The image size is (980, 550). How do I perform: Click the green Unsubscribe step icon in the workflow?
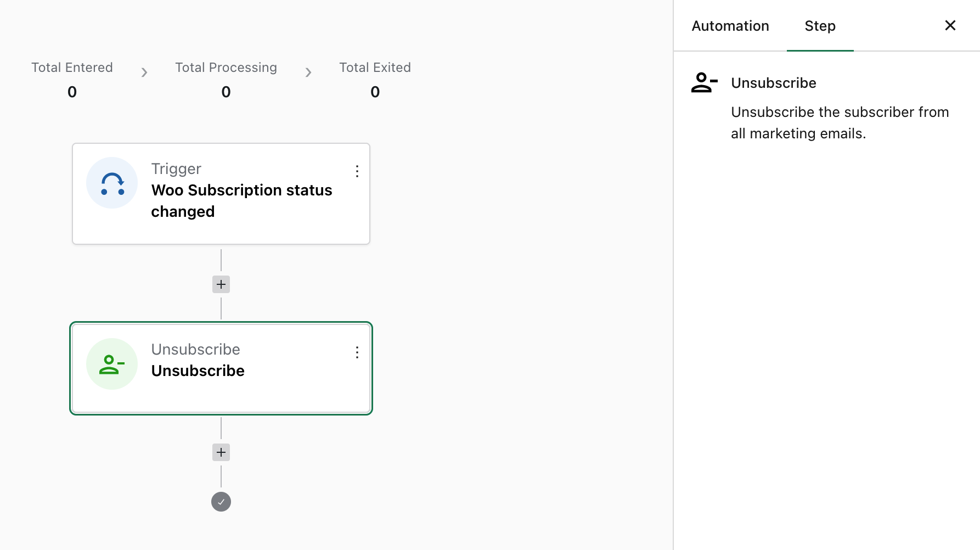point(112,364)
